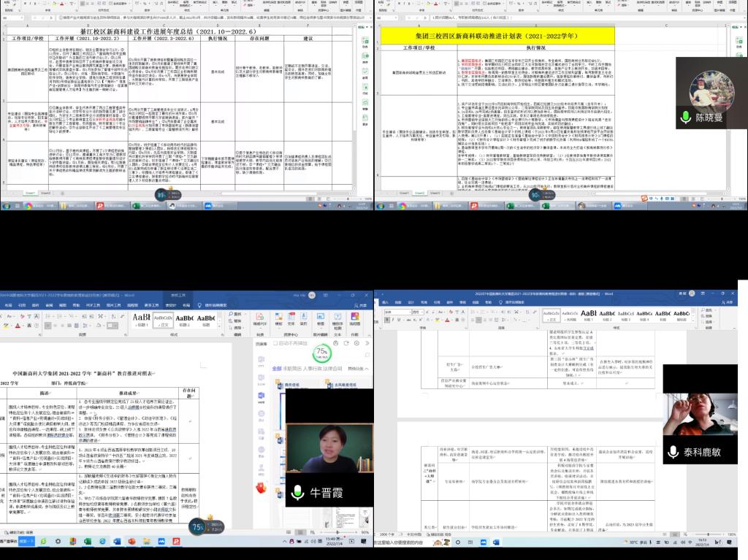Click the microphone icon beside 牛晋霞

(298, 491)
